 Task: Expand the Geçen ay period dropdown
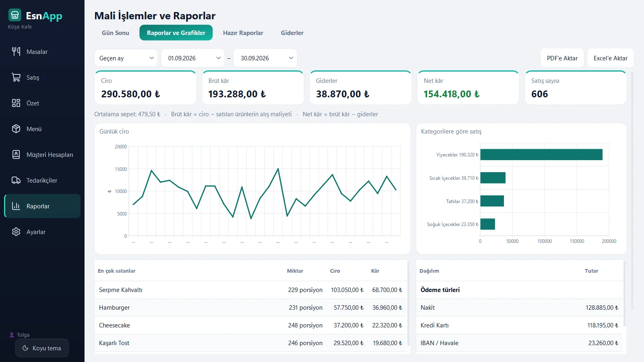pyautogui.click(x=126, y=58)
